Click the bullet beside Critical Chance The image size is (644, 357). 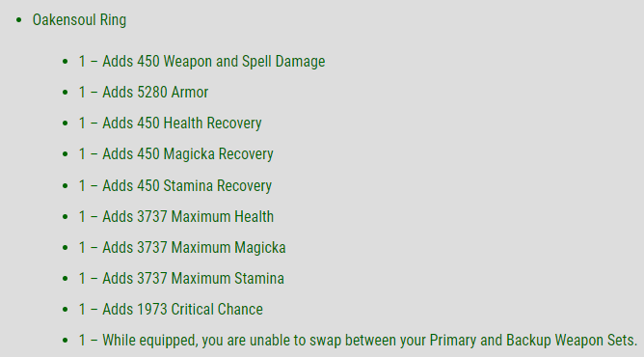click(65, 310)
